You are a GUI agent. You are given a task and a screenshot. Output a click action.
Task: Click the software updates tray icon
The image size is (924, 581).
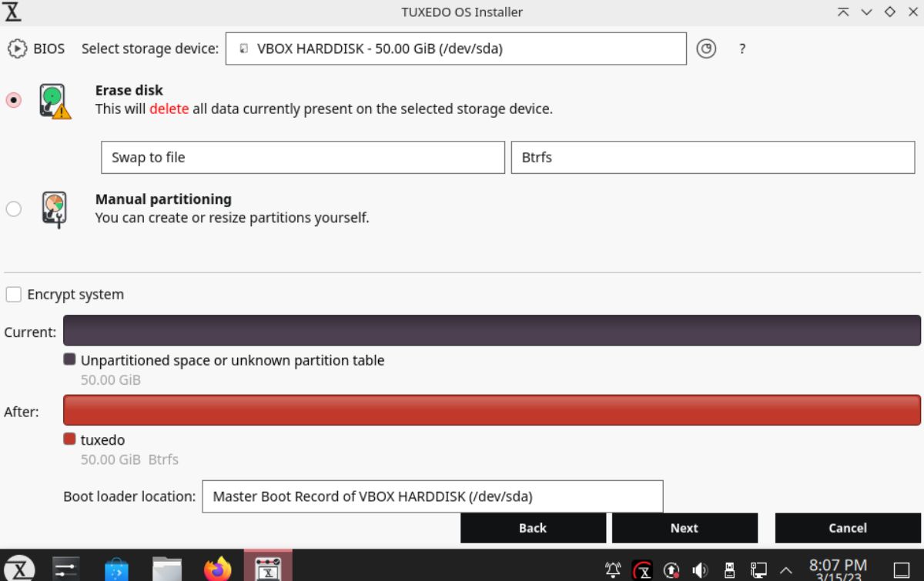point(670,569)
